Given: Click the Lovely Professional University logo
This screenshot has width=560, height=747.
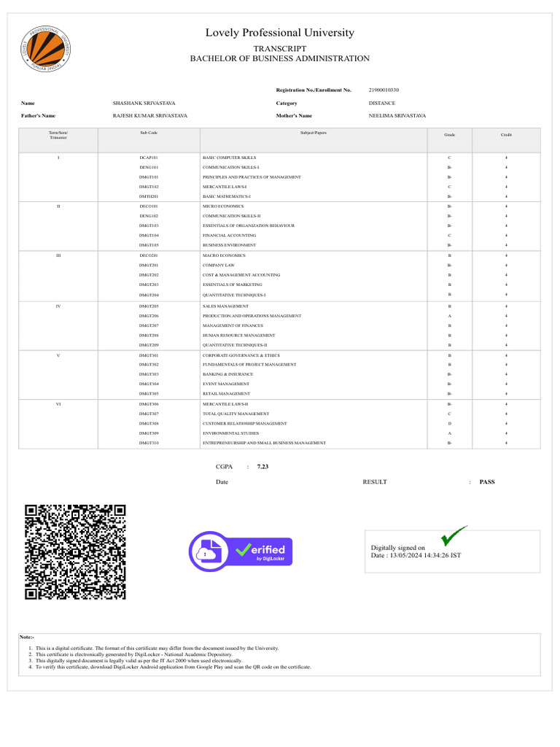Looking at the screenshot, I should coord(46,49).
